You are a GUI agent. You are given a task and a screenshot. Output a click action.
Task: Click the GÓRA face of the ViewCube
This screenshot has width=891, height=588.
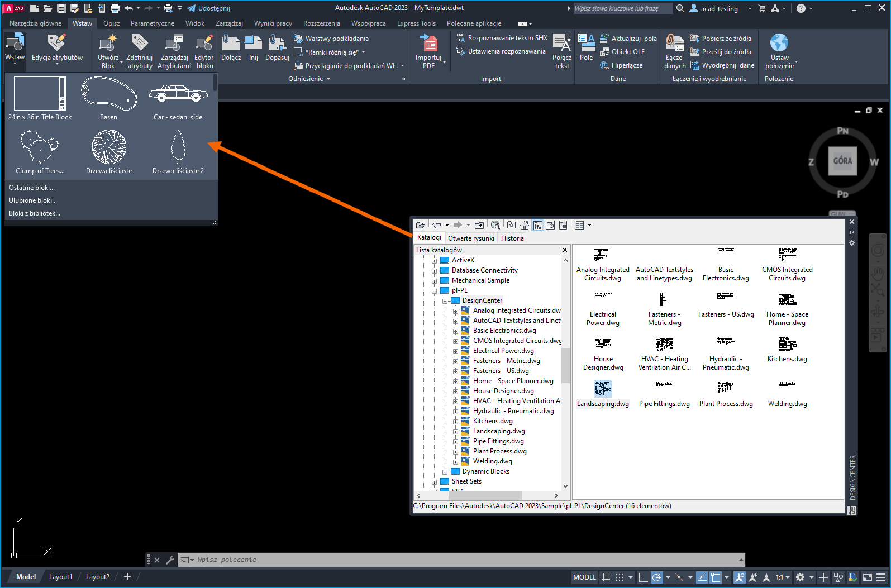click(x=842, y=161)
